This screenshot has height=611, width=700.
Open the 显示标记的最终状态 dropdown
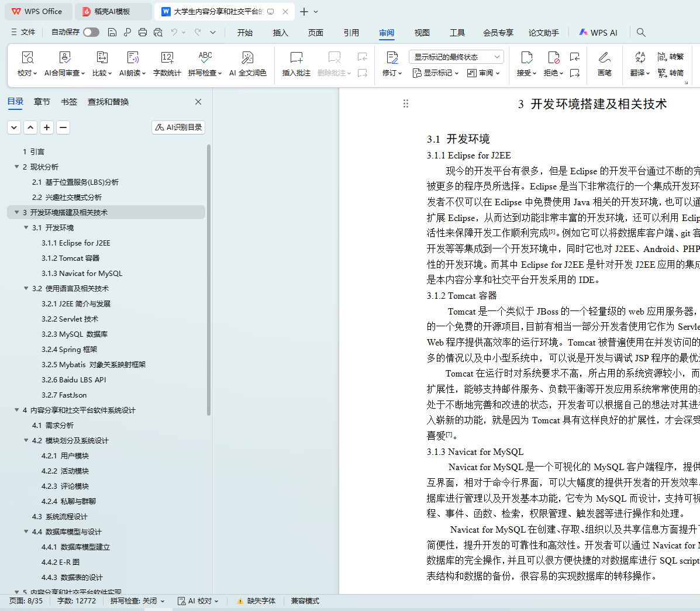click(x=456, y=57)
